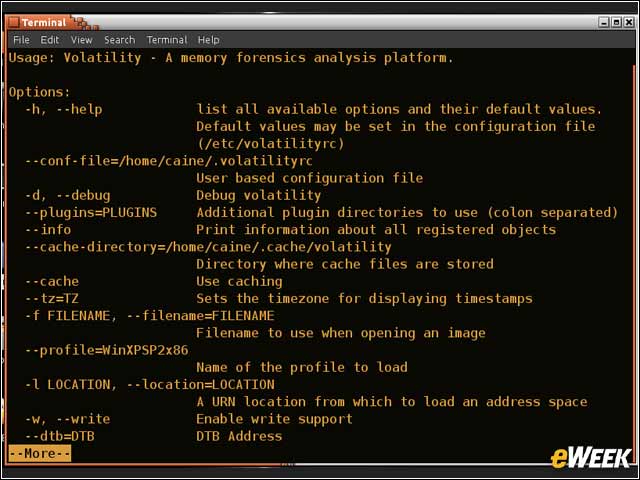
Task: Open the View menu
Action: (x=81, y=40)
